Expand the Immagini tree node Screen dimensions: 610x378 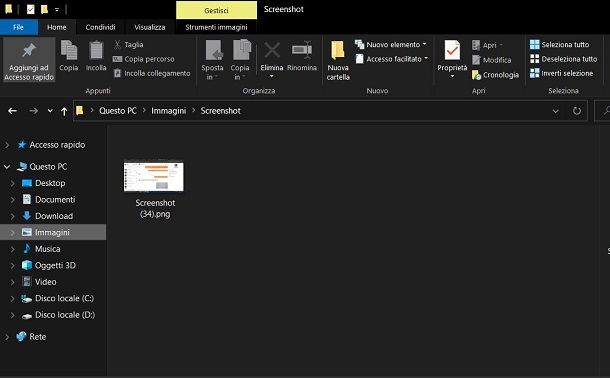click(x=12, y=233)
